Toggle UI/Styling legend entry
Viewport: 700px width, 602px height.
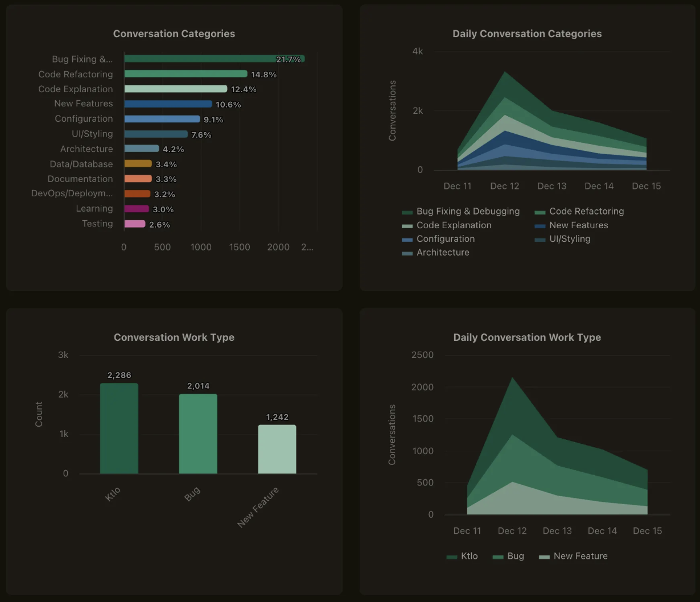(x=562, y=239)
